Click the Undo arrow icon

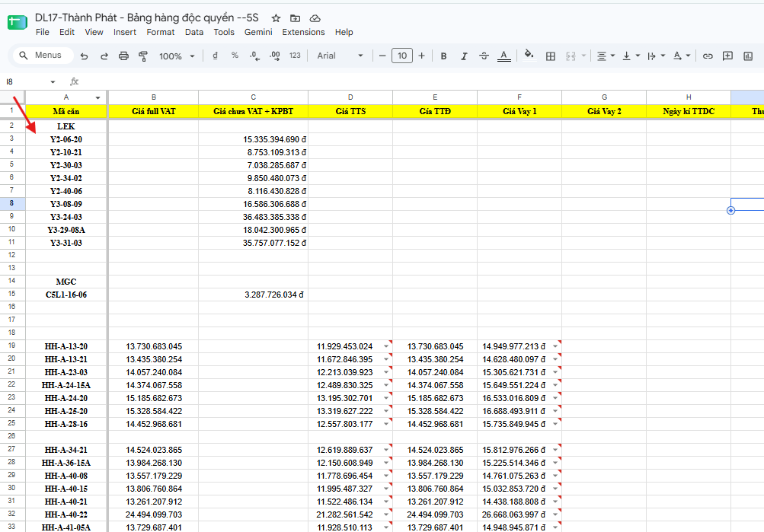coord(84,56)
